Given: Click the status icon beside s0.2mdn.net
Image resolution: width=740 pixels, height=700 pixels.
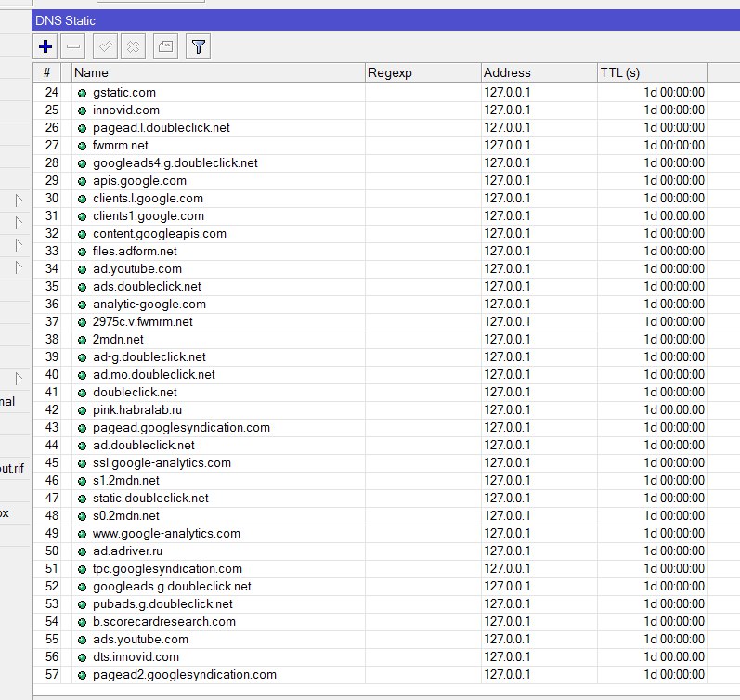Looking at the screenshot, I should 82,516.
